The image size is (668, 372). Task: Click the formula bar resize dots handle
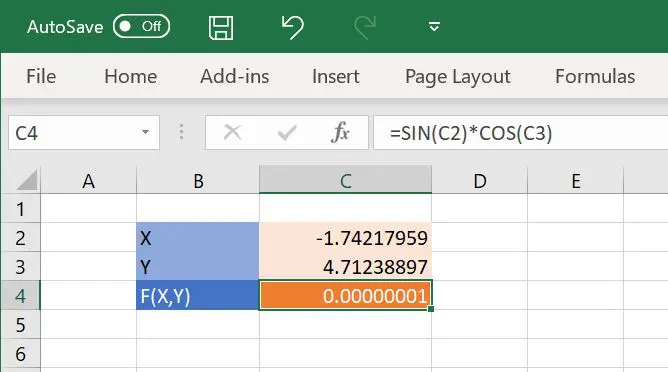click(x=181, y=132)
